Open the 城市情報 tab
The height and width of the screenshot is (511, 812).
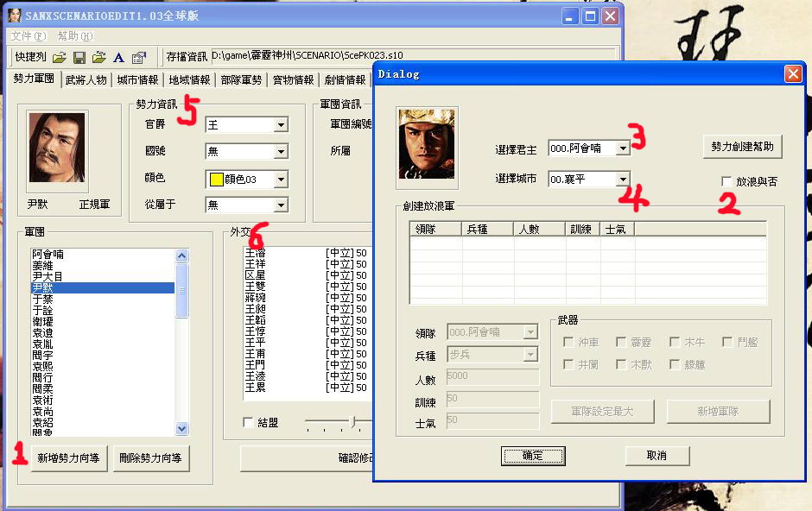138,80
